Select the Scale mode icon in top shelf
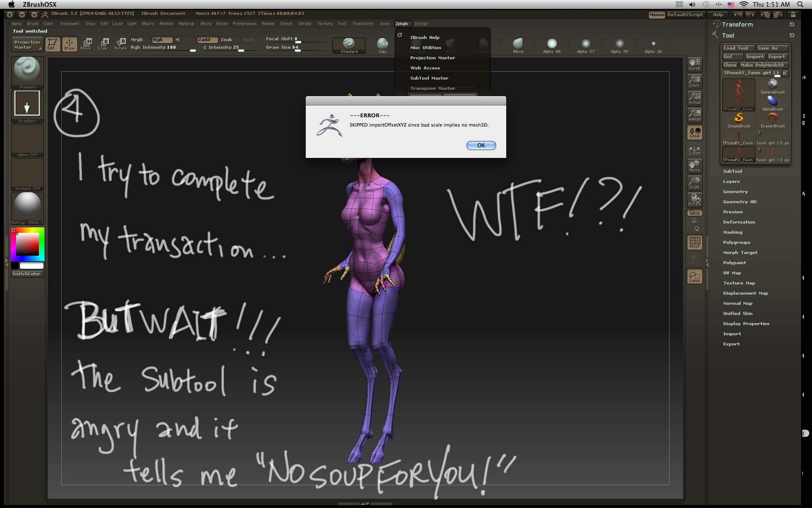The image size is (812, 508). coord(103,44)
